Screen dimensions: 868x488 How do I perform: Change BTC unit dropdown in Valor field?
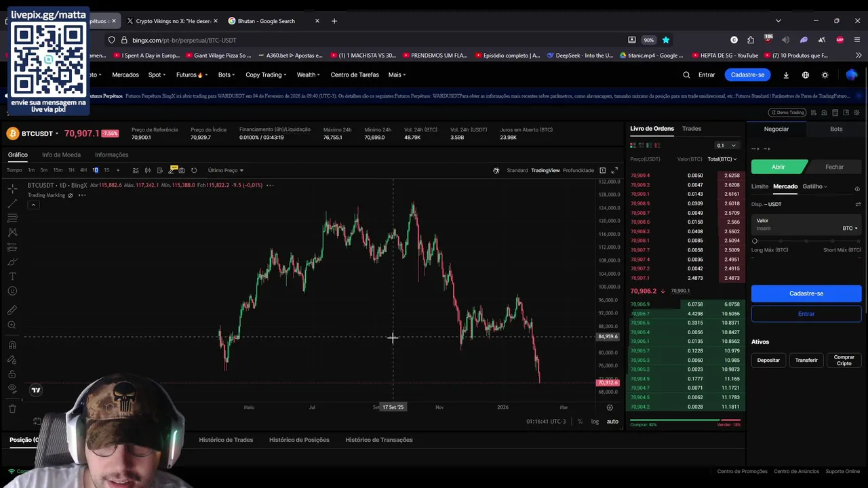(x=850, y=228)
